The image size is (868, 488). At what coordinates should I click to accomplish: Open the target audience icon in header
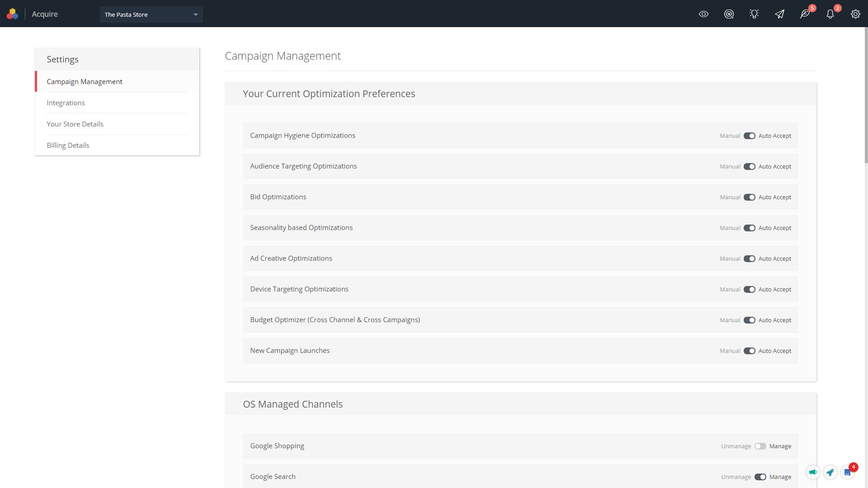pos(729,14)
